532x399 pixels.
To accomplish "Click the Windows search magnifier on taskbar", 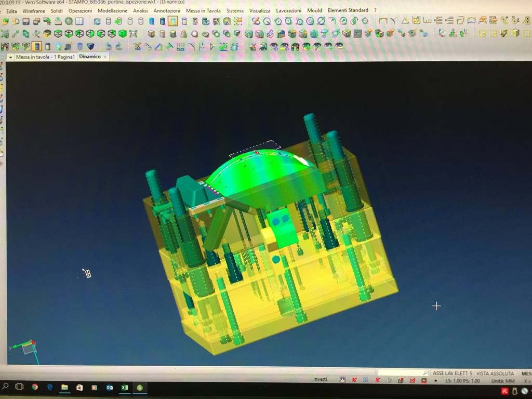I will click(5, 387).
